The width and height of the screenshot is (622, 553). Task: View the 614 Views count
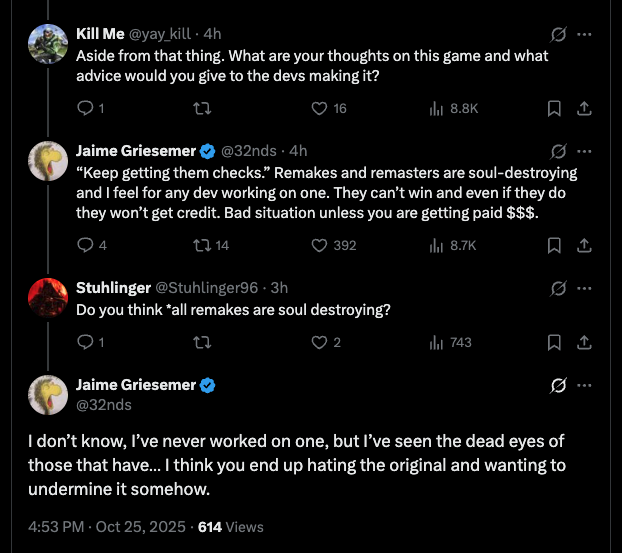click(230, 526)
